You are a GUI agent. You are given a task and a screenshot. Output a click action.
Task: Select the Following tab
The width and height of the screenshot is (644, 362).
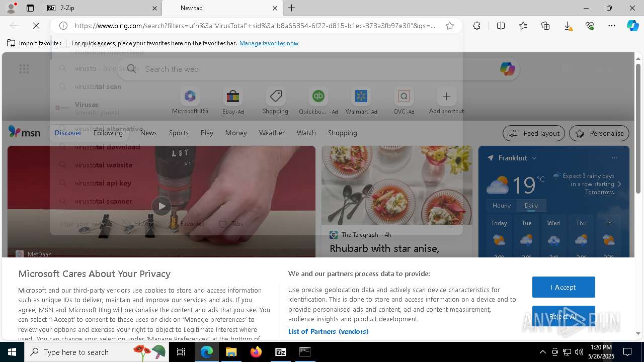click(108, 133)
